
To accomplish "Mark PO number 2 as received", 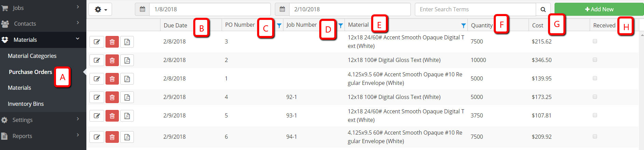I will point(595,60).
